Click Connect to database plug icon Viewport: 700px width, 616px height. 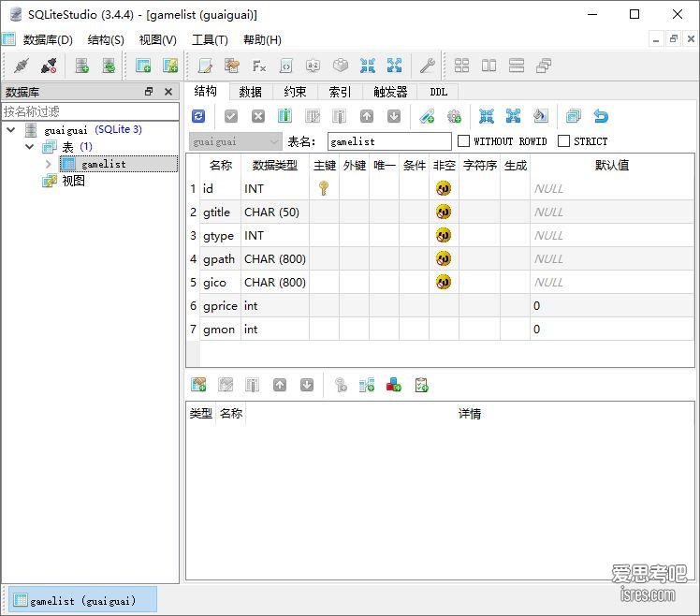tap(21, 66)
